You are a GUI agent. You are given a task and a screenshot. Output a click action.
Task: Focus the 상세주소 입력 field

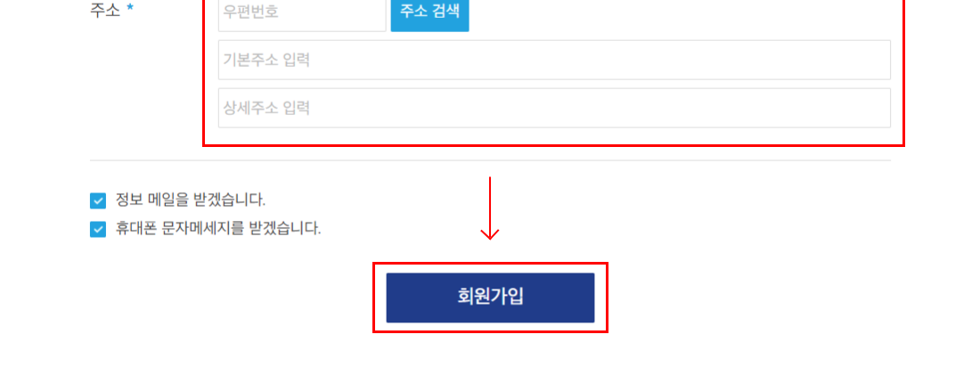click(554, 108)
